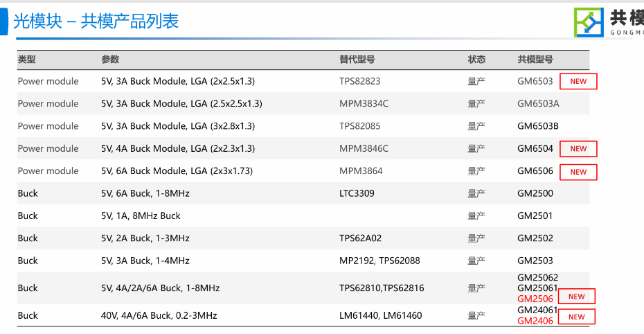644x334 pixels.
Task: Click the 状态 column header
Action: pyautogui.click(x=476, y=60)
